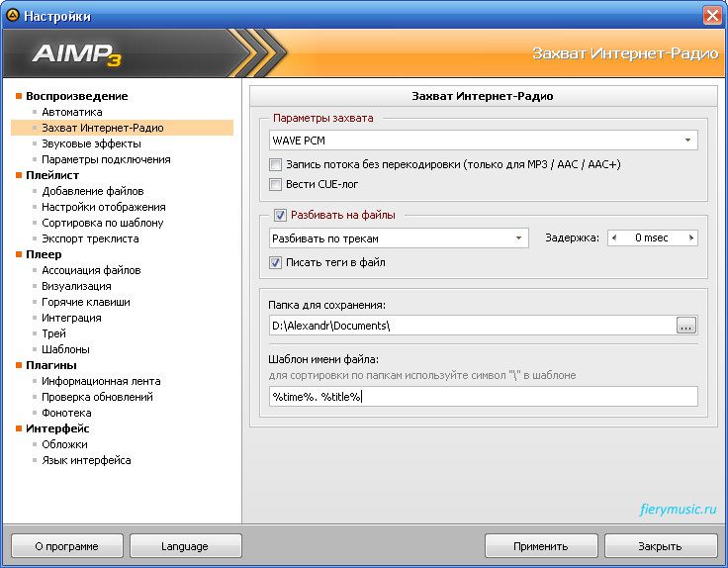
Task: Open the Шаблоны settings page
Action: [x=65, y=349]
